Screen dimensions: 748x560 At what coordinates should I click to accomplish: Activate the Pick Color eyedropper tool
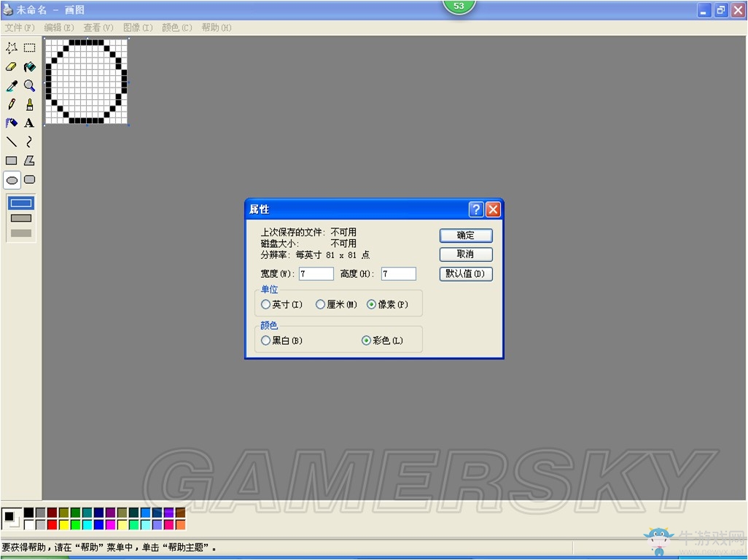[x=12, y=85]
